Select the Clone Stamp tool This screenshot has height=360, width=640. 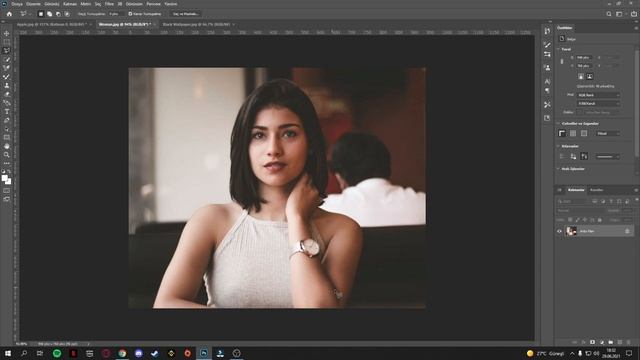tap(7, 85)
